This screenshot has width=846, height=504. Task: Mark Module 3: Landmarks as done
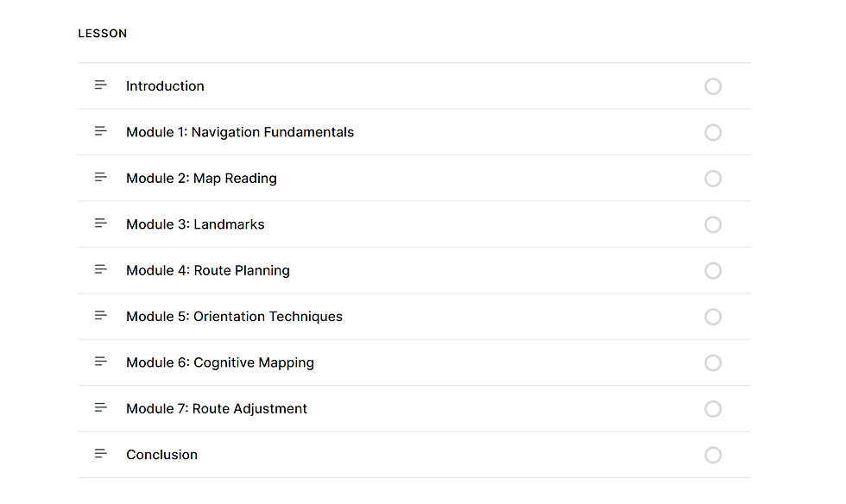713,224
